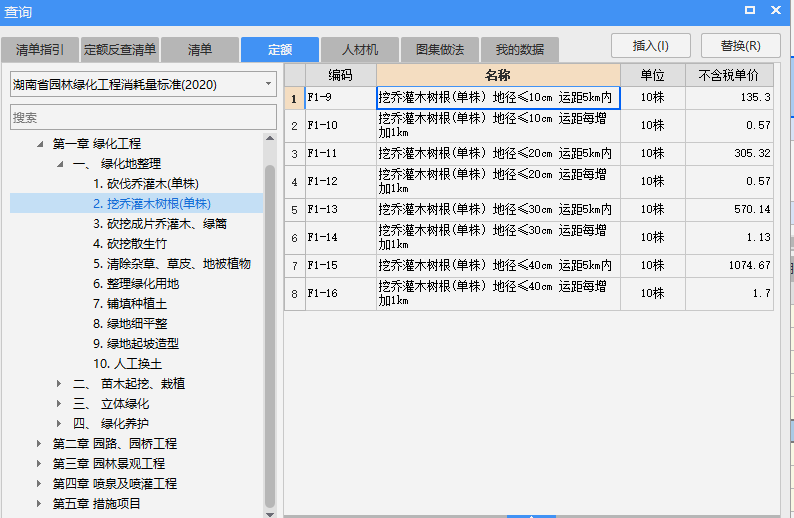The height and width of the screenshot is (518, 794).
Task: Expand 第四章 喷泉及喷灌工程
Action: tap(39, 484)
